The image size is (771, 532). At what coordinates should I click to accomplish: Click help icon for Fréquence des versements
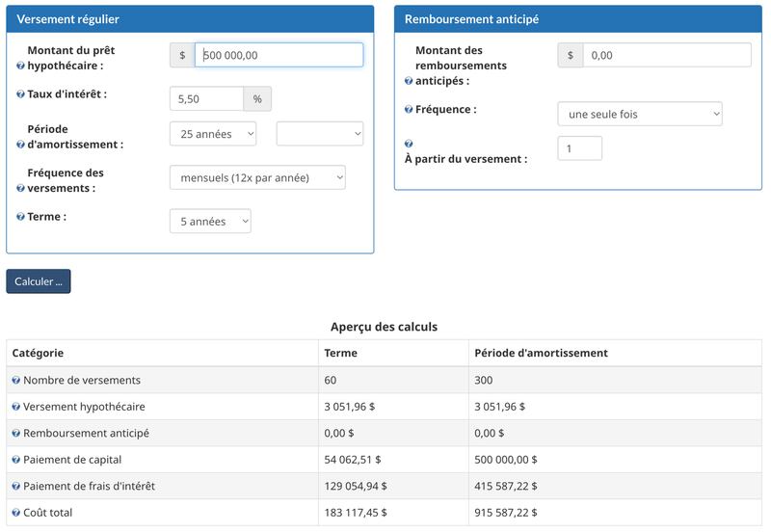[x=21, y=188]
